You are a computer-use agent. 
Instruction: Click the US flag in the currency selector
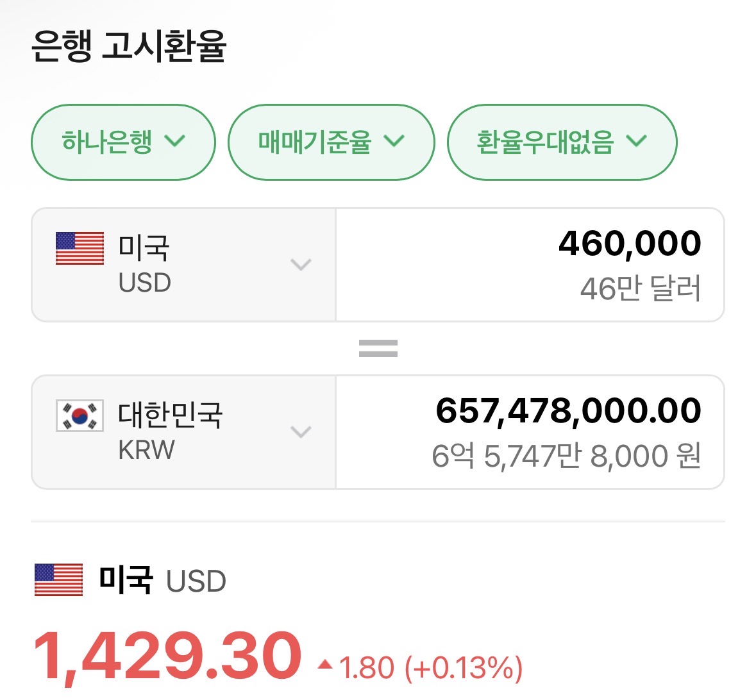coord(80,249)
